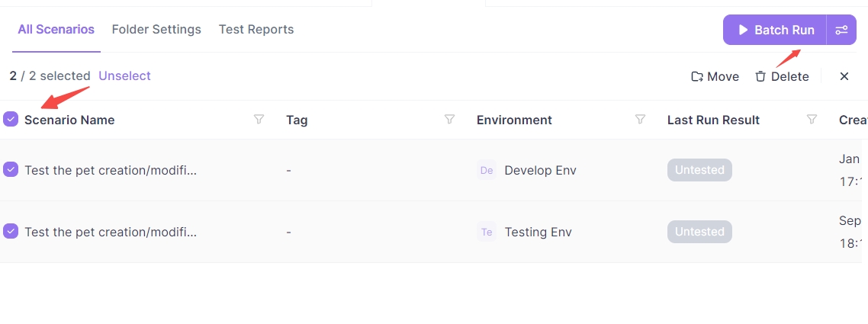Click the Scenario Name filter icon
Image resolution: width=868 pixels, height=324 pixels.
coord(259,120)
